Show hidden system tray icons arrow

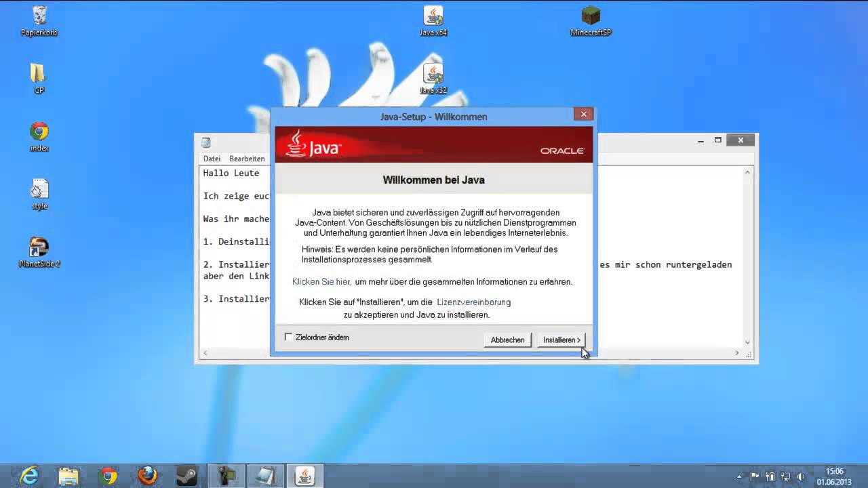point(741,476)
